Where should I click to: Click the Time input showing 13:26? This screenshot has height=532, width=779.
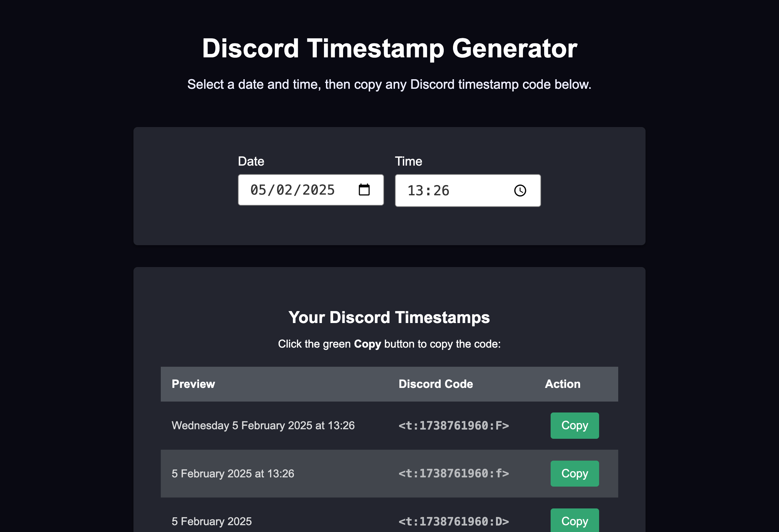[x=468, y=191]
